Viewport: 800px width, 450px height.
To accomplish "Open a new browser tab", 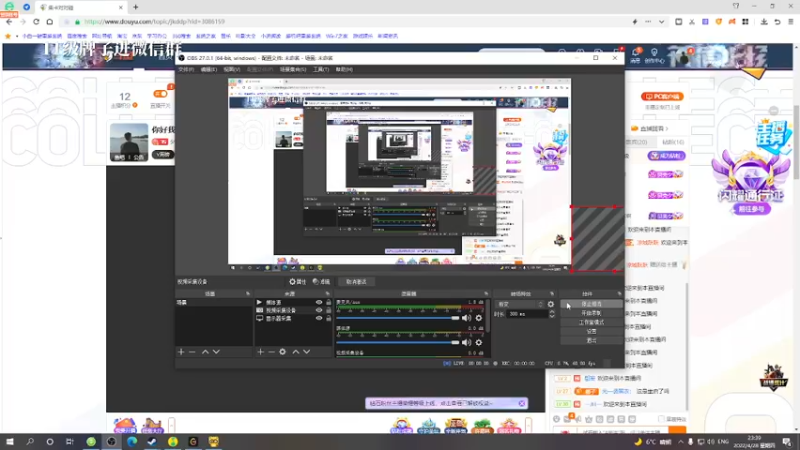I will pyautogui.click(x=136, y=7).
